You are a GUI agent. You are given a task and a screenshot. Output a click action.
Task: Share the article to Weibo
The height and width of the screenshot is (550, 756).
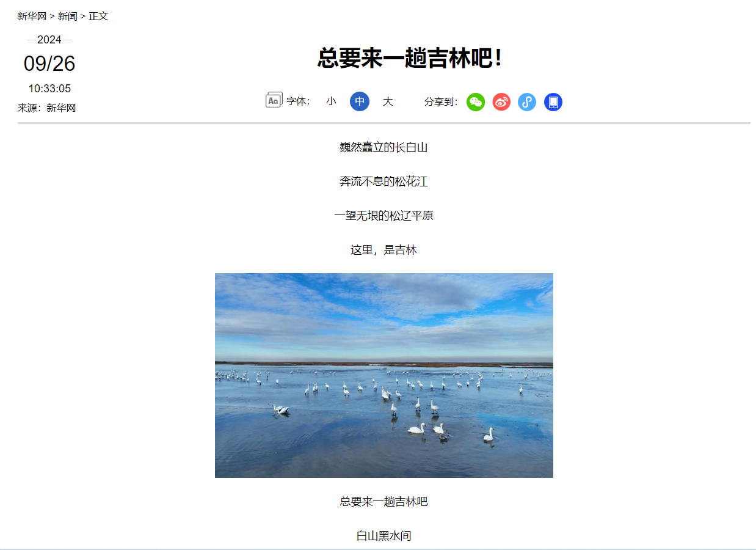click(501, 102)
